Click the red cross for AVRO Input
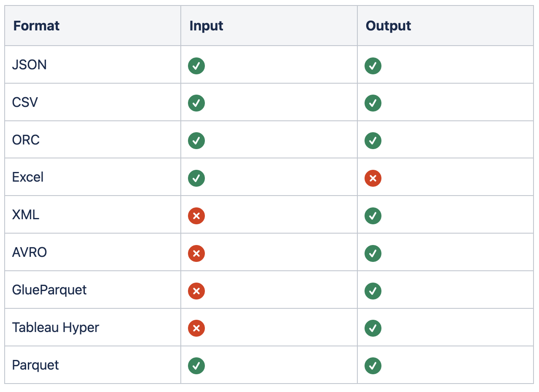539x392 pixels. click(196, 253)
